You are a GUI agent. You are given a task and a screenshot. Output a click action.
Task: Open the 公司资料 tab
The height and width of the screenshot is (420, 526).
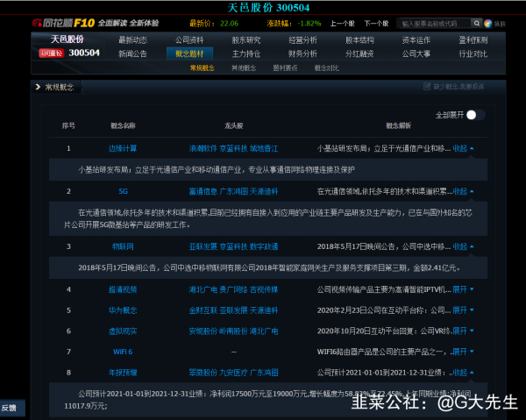(189, 40)
